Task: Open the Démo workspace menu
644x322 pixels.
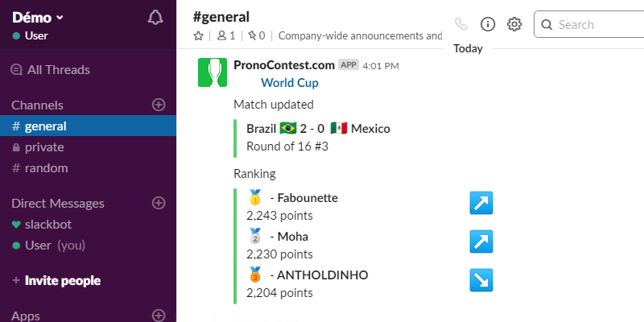Action: coord(38,17)
